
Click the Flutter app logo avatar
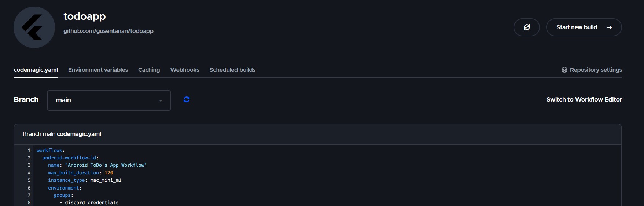pyautogui.click(x=34, y=27)
